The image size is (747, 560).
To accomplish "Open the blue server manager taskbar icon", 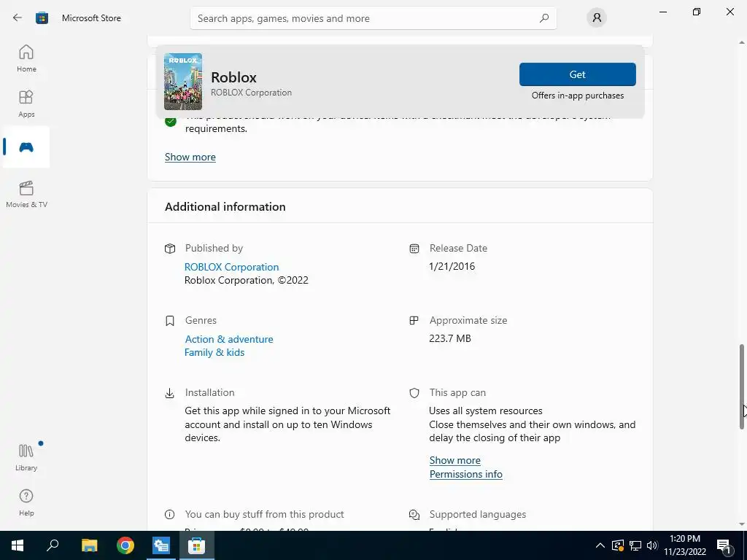I will 161,545.
